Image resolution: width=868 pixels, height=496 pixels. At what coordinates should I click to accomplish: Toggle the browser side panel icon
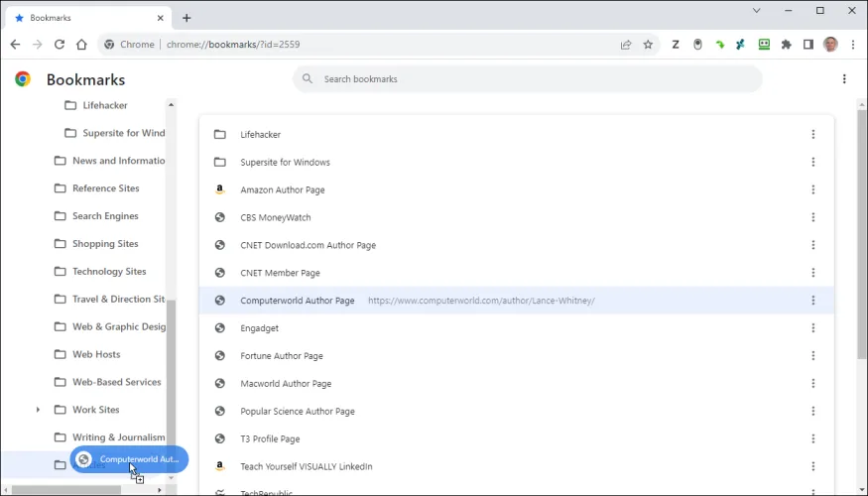808,45
